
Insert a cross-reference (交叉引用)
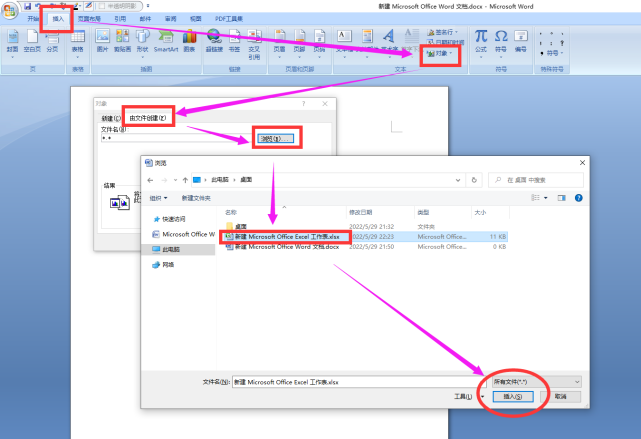254,45
